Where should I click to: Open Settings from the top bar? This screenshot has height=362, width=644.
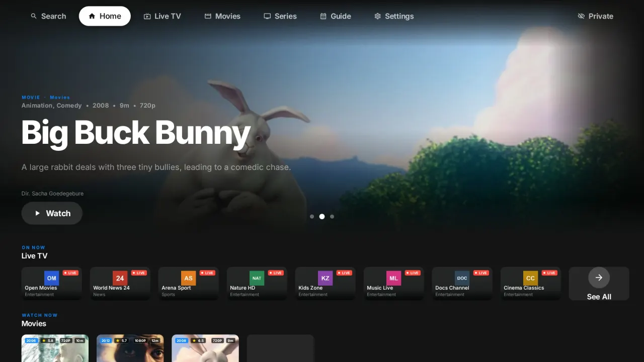pos(394,16)
